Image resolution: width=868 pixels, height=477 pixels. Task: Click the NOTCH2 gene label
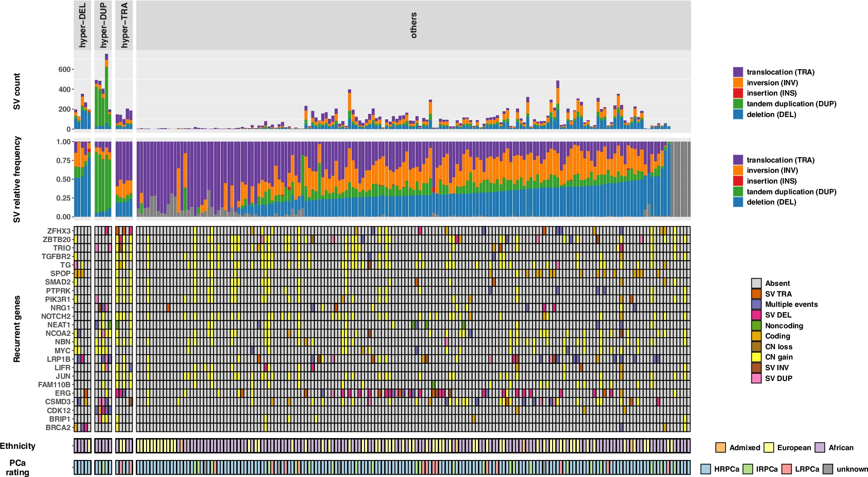[56, 316]
